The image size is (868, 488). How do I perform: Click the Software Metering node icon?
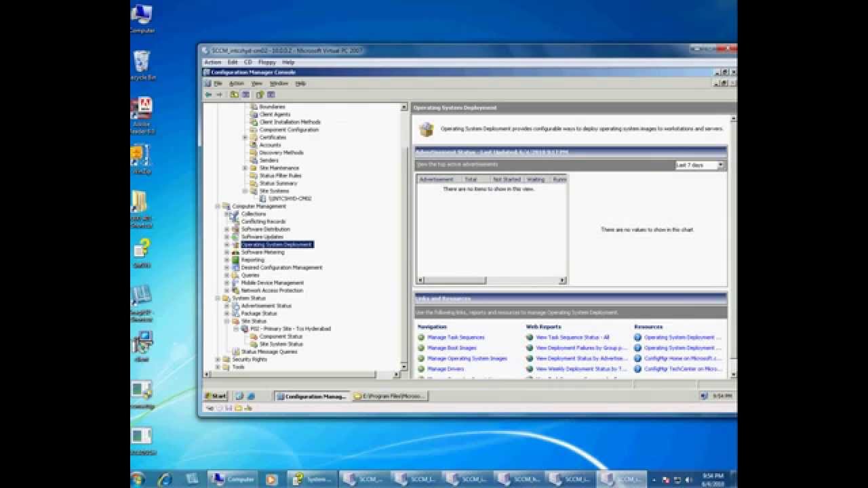pyautogui.click(x=236, y=252)
